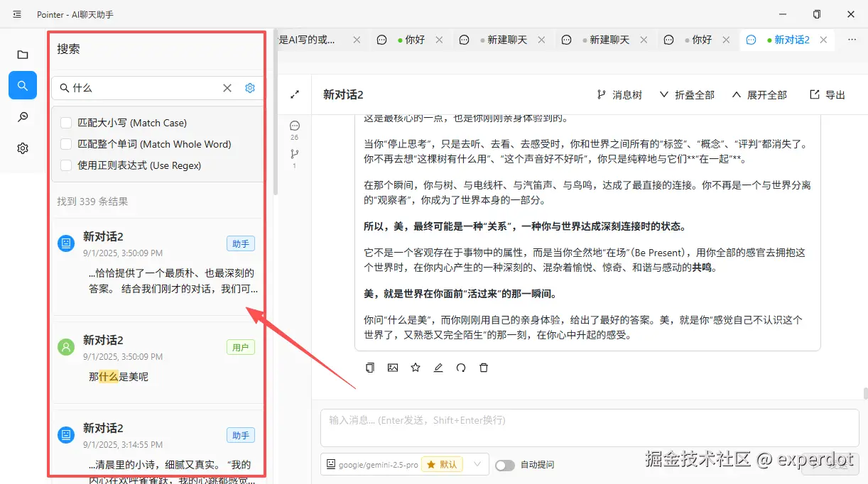This screenshot has height=484, width=868.
Task: Regenerate the reply with the refresh icon
Action: tap(461, 368)
